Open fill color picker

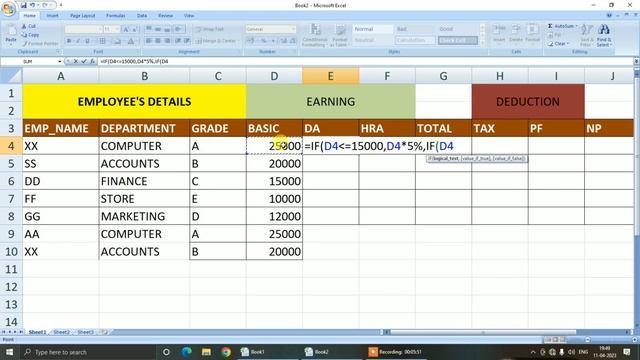coord(118,41)
